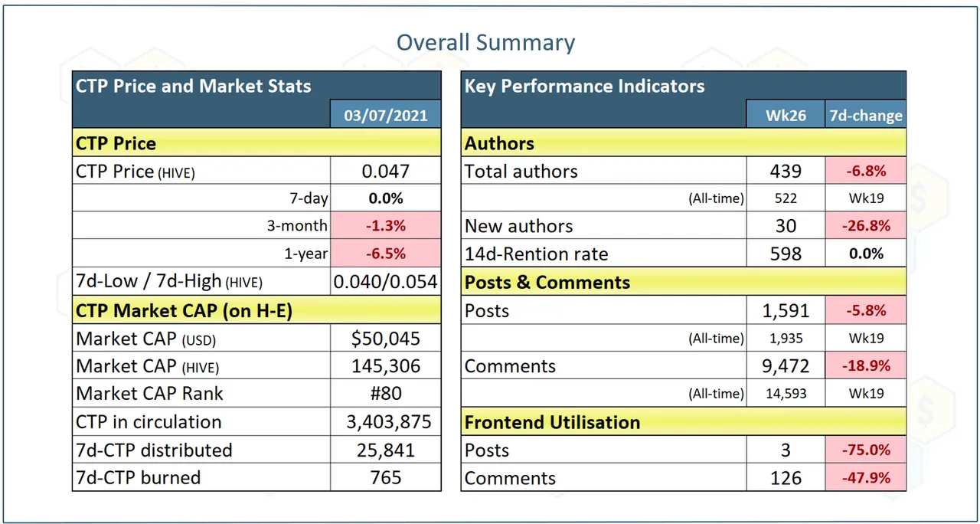The image size is (980, 524).
Task: Select the "New authors" row label
Action: tap(518, 226)
